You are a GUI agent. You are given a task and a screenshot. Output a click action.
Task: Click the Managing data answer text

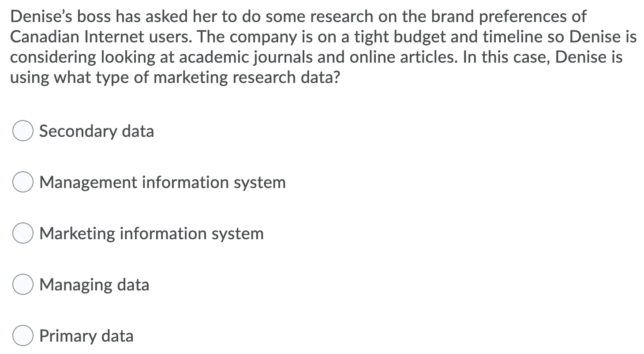[94, 284]
